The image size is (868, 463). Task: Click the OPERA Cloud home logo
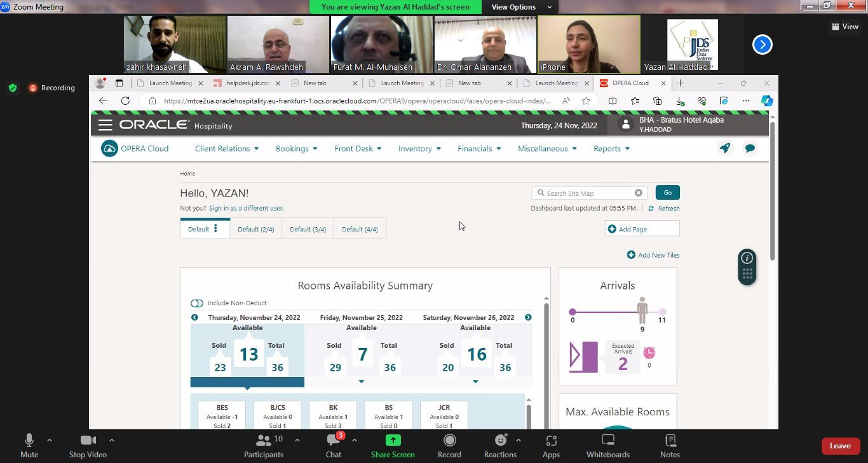point(135,149)
